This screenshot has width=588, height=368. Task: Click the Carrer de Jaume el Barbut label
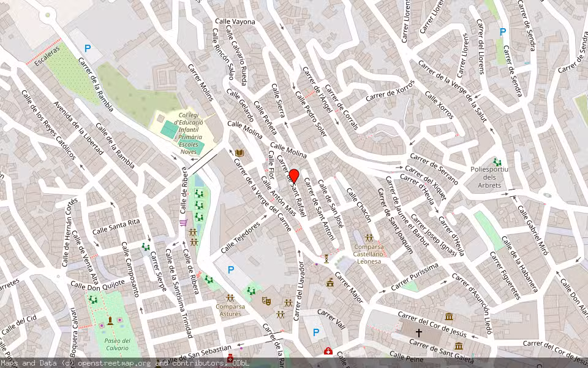[407, 212]
